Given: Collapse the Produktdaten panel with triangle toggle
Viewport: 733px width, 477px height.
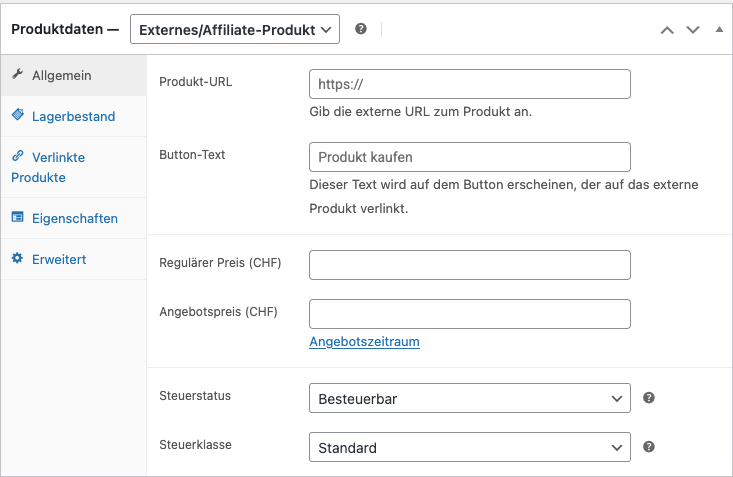Looking at the screenshot, I should (x=719, y=30).
